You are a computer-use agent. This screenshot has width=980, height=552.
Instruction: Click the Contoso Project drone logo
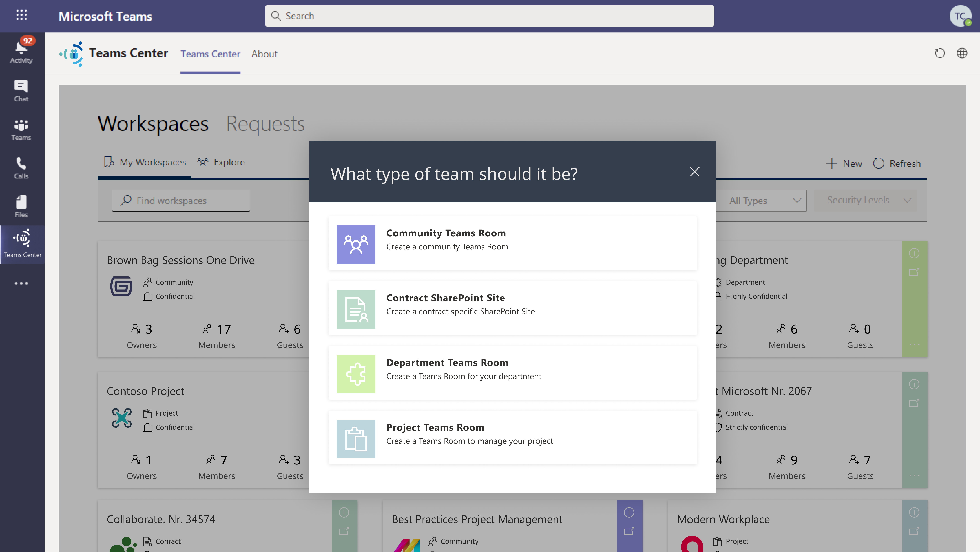coord(122,418)
